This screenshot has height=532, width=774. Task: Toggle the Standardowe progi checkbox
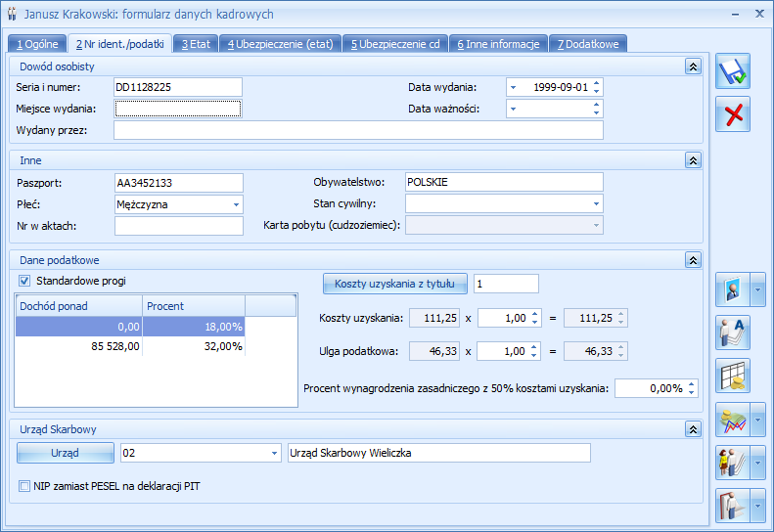click(x=24, y=281)
